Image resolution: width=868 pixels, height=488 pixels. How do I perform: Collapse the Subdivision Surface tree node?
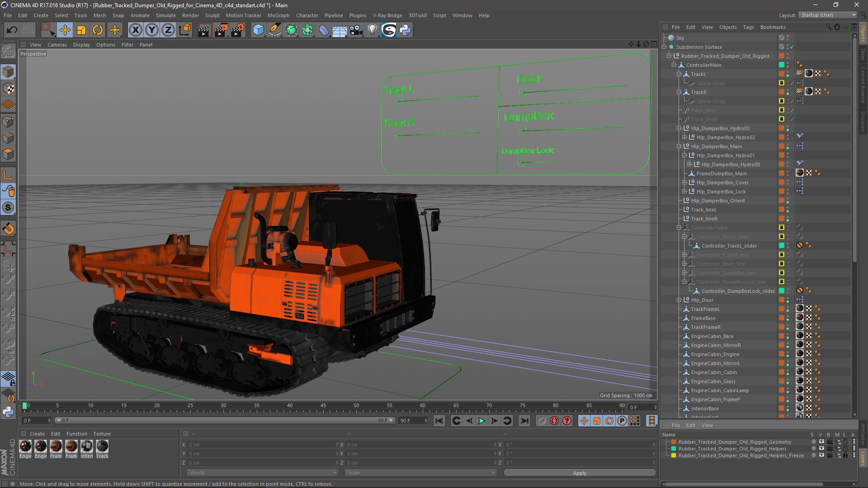point(665,47)
